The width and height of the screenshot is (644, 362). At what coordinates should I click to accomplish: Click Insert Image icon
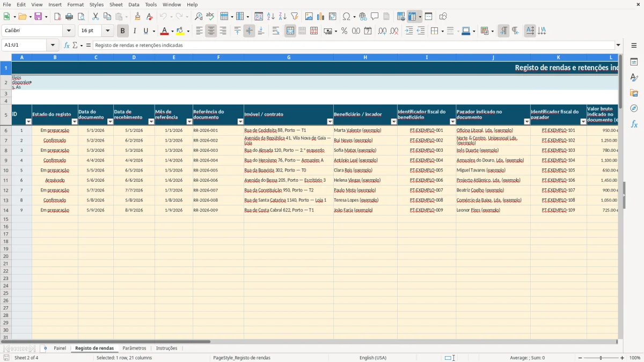[309, 17]
